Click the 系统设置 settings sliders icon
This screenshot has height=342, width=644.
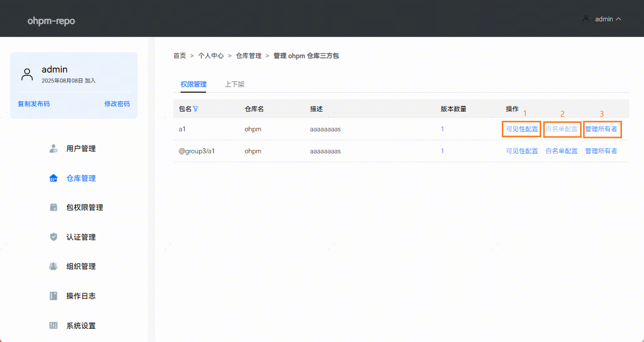[53, 325]
